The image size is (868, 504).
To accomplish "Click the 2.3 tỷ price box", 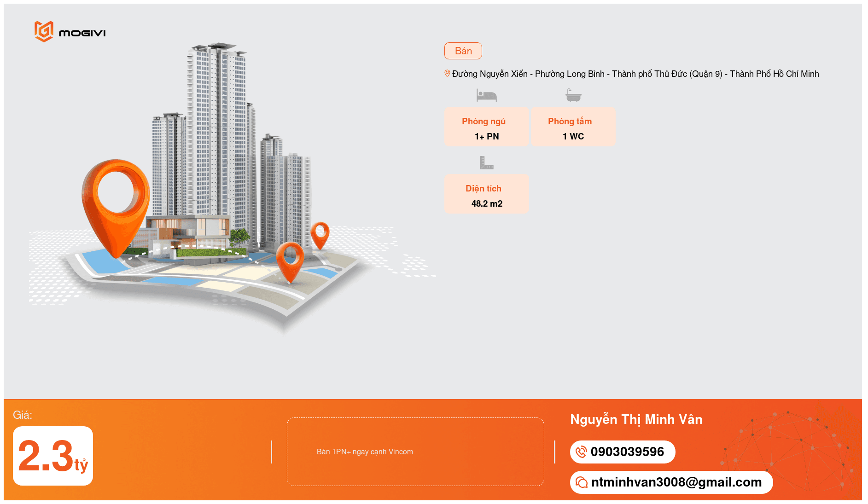I will [53, 456].
